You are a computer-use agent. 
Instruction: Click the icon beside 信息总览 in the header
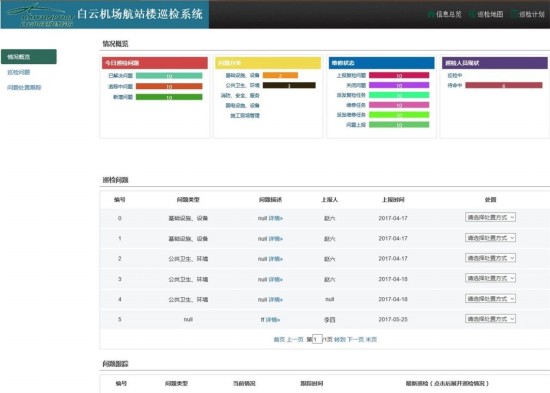[x=431, y=14]
